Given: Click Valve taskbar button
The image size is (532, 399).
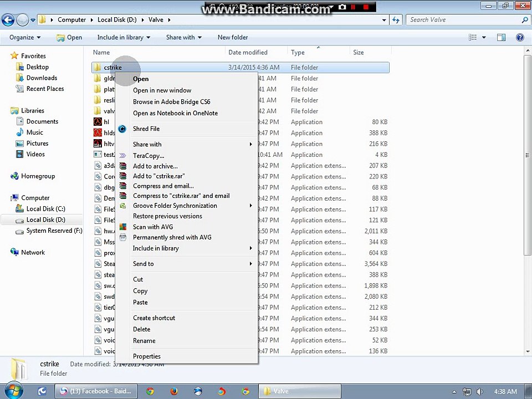Looking at the screenshot, I should (x=300, y=391).
